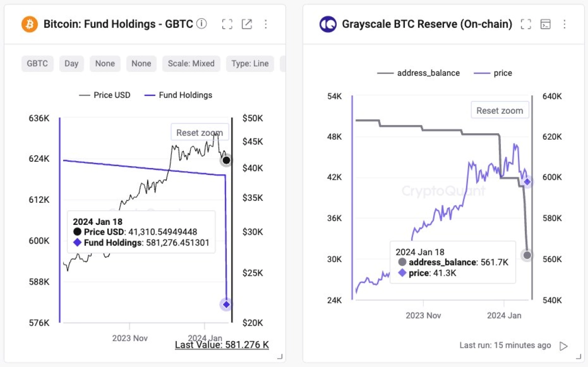Screen dimensions: 588x367
Task: Open query console icon on Grayscale card
Action: coord(545,24)
